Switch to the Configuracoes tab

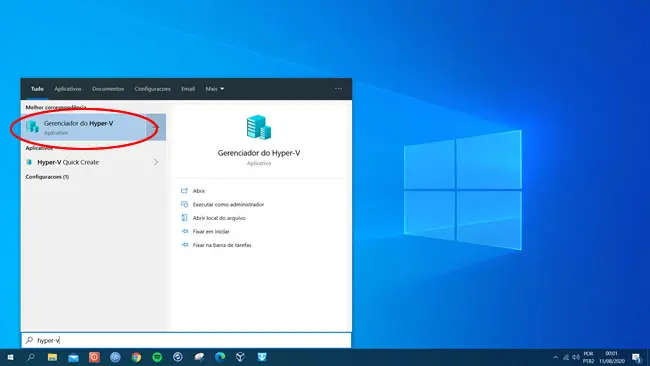(153, 89)
